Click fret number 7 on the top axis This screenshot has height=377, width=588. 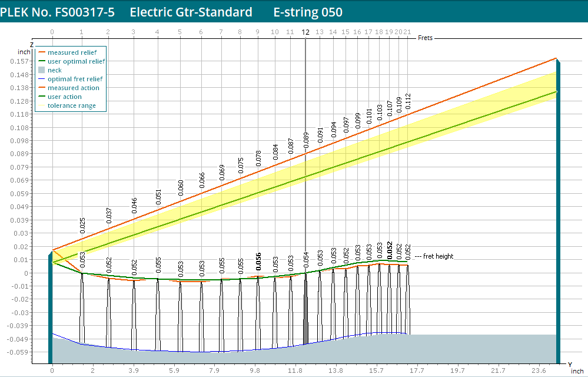coord(221,32)
